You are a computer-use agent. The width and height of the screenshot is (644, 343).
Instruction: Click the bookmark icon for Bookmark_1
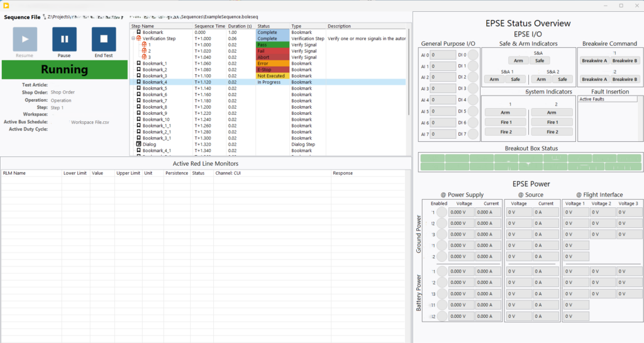tap(139, 63)
